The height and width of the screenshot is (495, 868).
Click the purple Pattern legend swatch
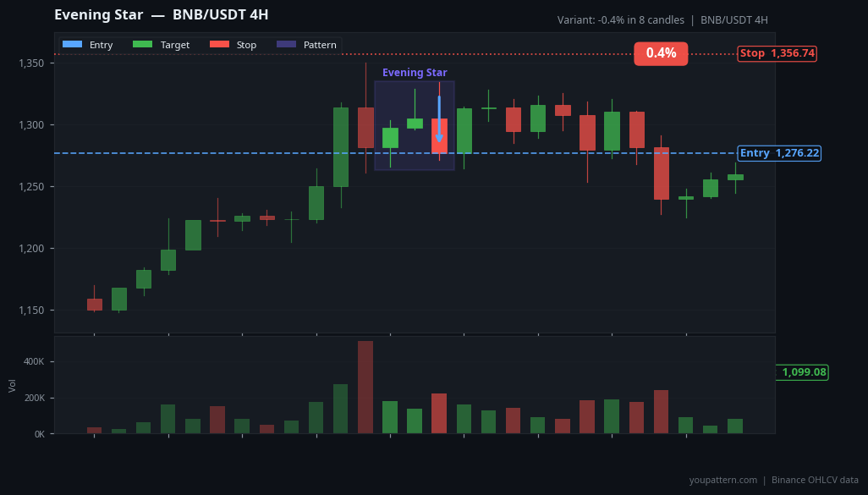pos(286,44)
